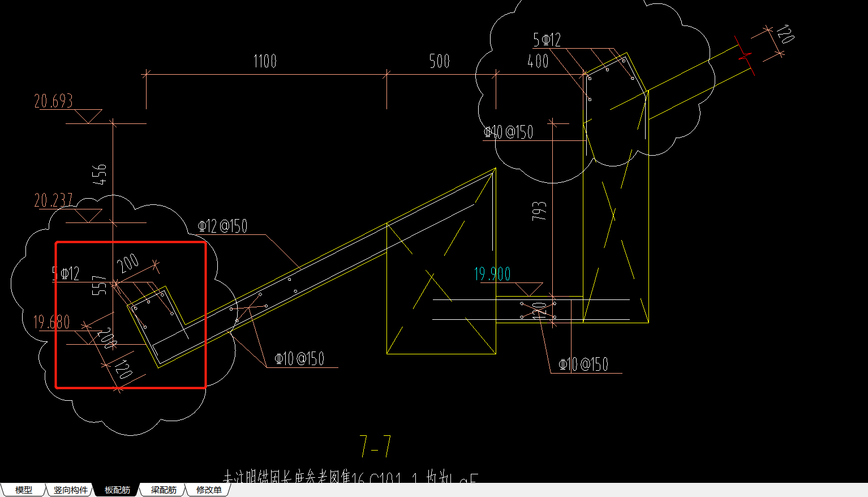This screenshot has width=868, height=497.
Task: Pick the 20.693 elevation label
Action: click(x=54, y=101)
